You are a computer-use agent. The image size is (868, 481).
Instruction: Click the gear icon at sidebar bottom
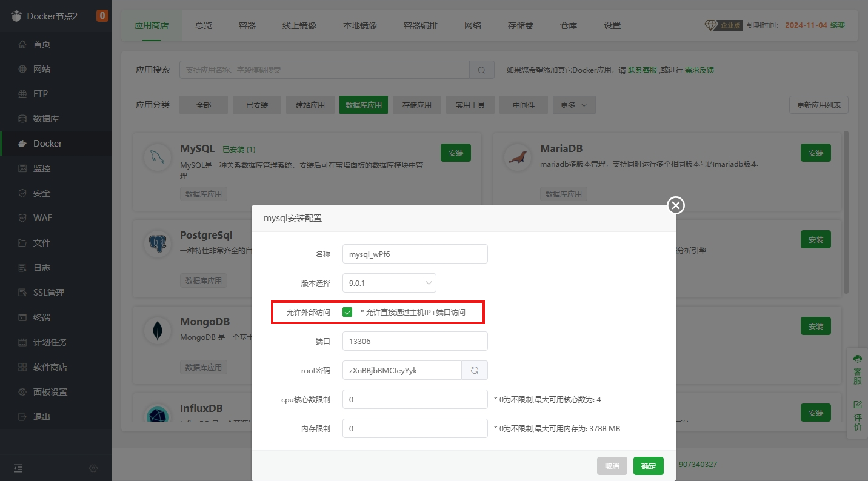pos(93,468)
